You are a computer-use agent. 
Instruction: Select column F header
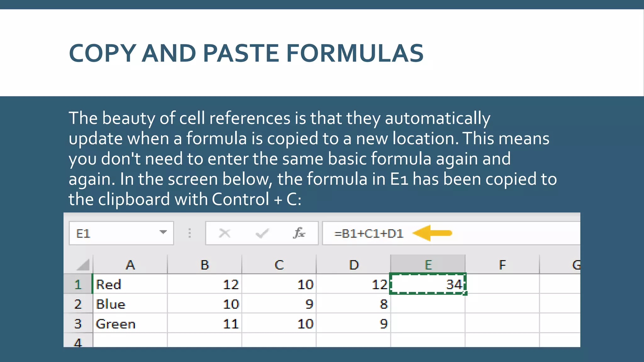502,265
